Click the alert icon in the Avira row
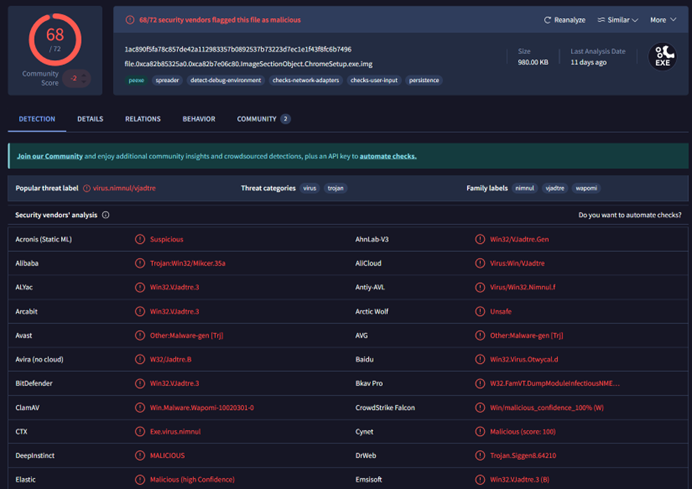The width and height of the screenshot is (692, 489). tap(140, 360)
